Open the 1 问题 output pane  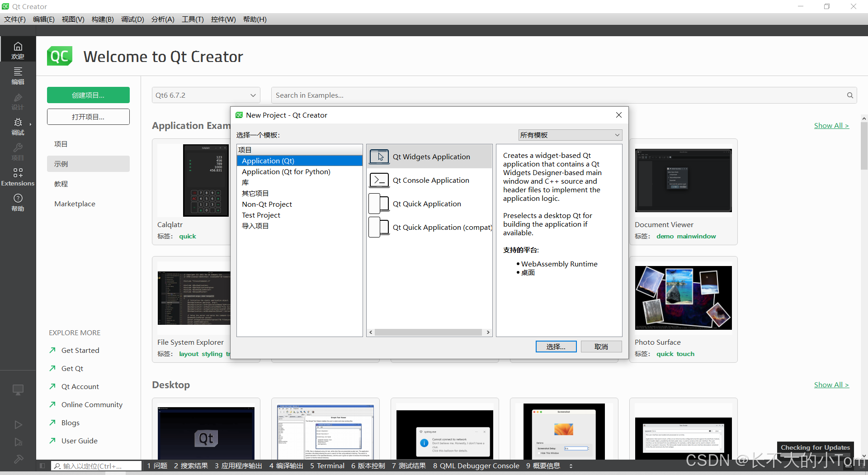(157, 465)
